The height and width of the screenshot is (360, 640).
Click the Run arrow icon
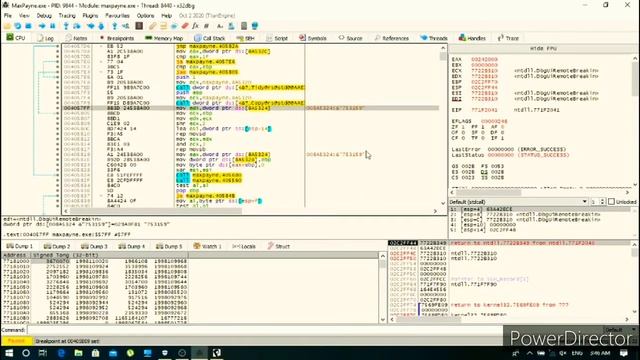pyautogui.click(x=42, y=26)
